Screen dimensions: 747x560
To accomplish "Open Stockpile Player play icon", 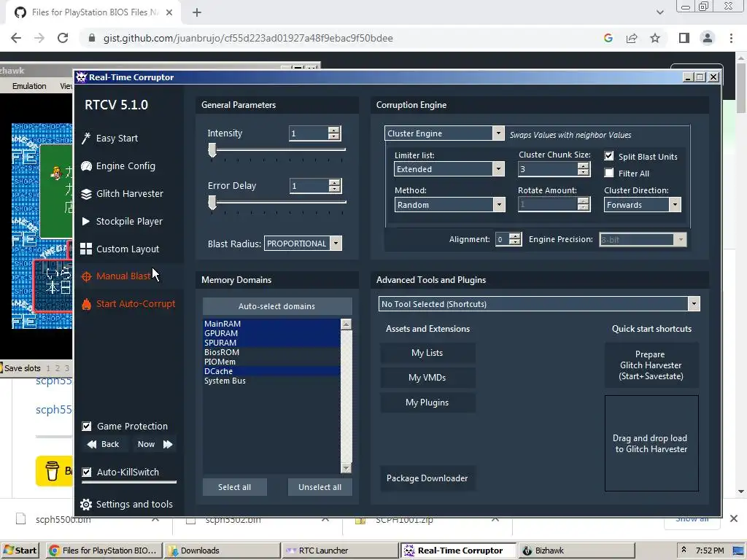I will (x=86, y=222).
